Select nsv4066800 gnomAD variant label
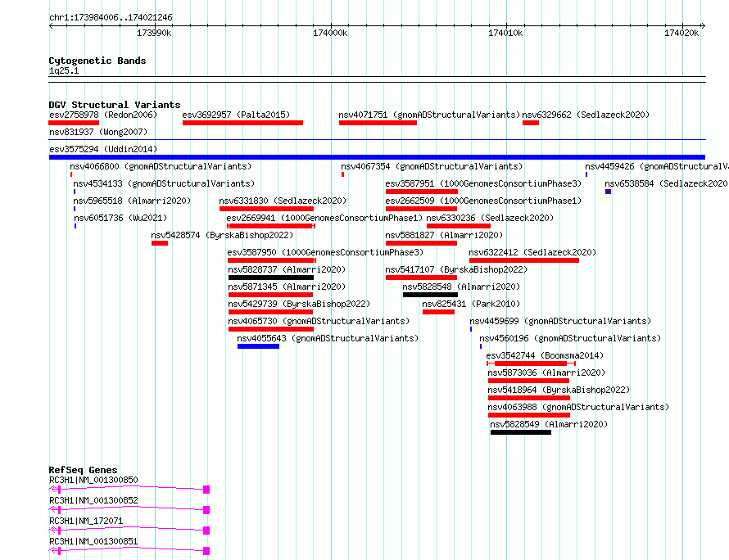 (x=161, y=166)
